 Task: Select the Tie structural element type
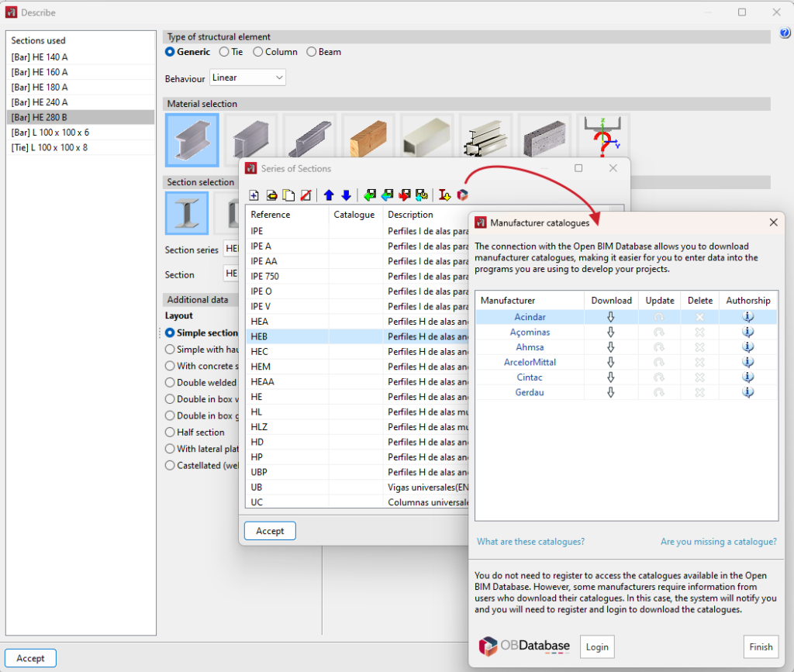pos(231,52)
